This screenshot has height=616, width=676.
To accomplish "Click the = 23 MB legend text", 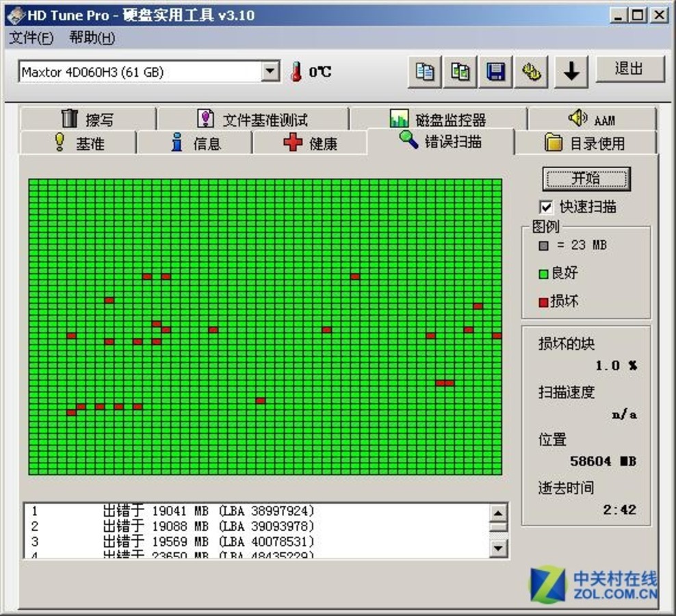I will [582, 245].
